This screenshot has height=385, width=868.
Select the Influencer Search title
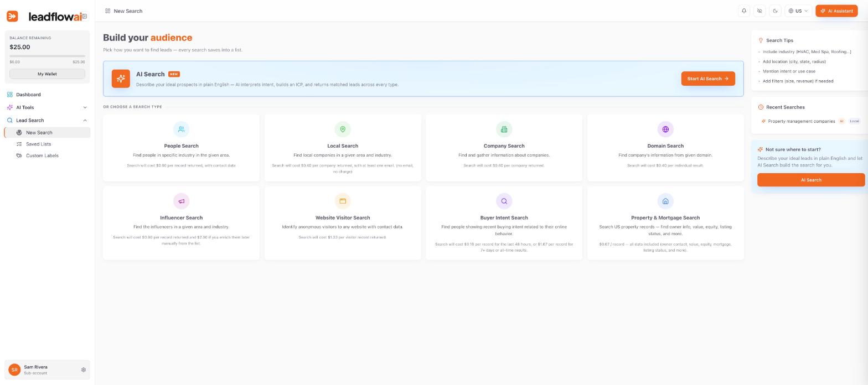click(x=181, y=218)
